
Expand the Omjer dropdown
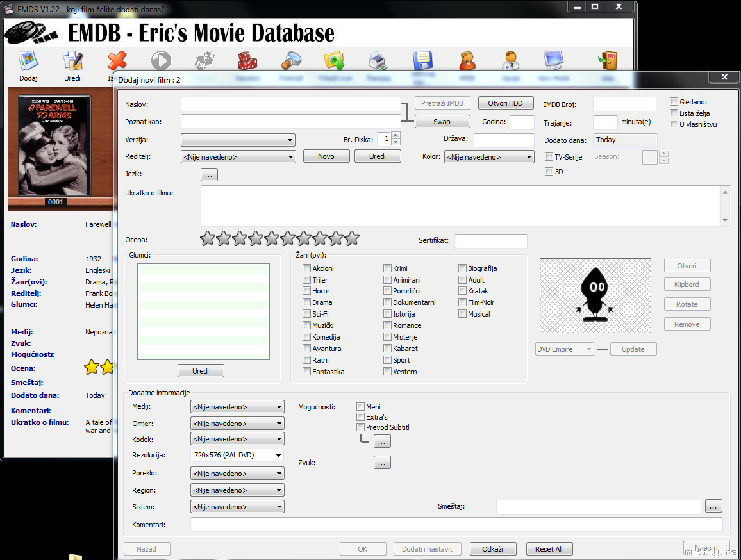click(x=237, y=424)
